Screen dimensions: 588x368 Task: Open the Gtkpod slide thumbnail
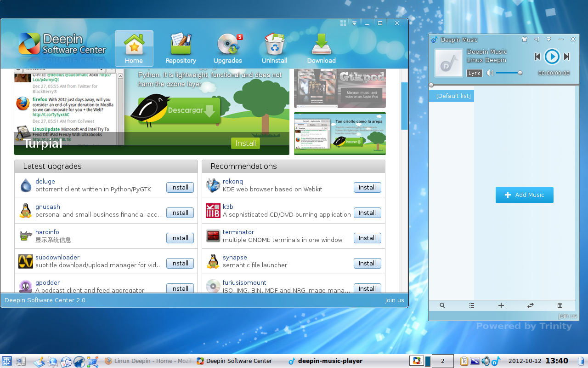340,89
